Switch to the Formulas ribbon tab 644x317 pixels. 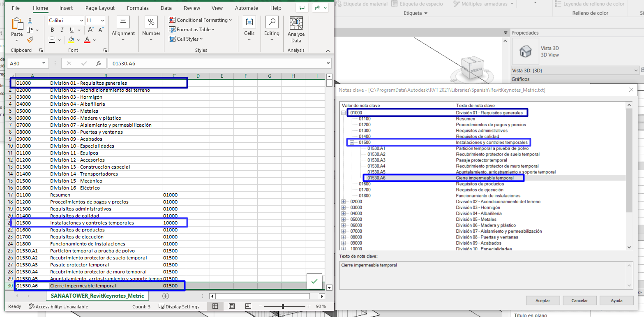coord(138,8)
